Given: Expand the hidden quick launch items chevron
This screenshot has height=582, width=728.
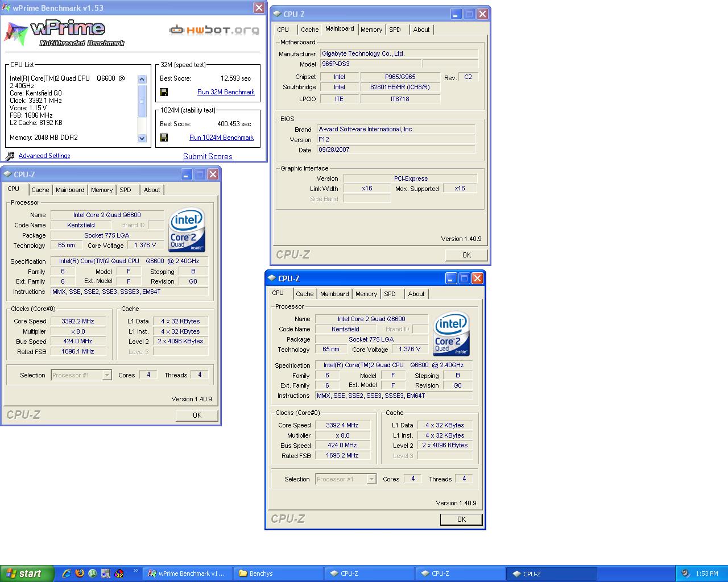Looking at the screenshot, I should point(135,571).
